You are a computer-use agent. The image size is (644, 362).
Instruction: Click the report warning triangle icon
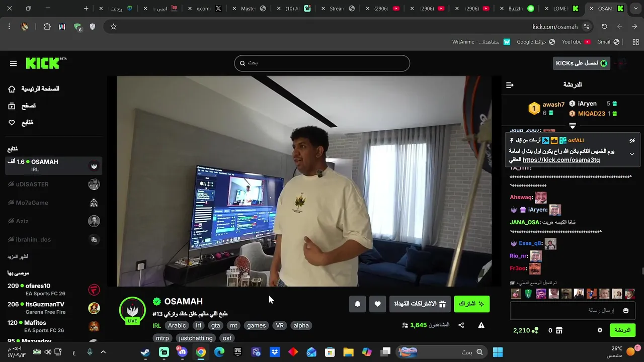pyautogui.click(x=481, y=325)
